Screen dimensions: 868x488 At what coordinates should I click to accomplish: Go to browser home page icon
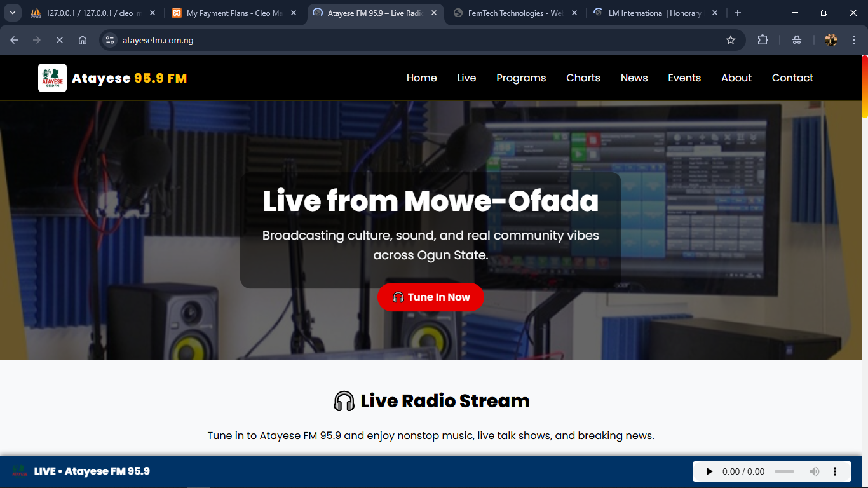(83, 40)
